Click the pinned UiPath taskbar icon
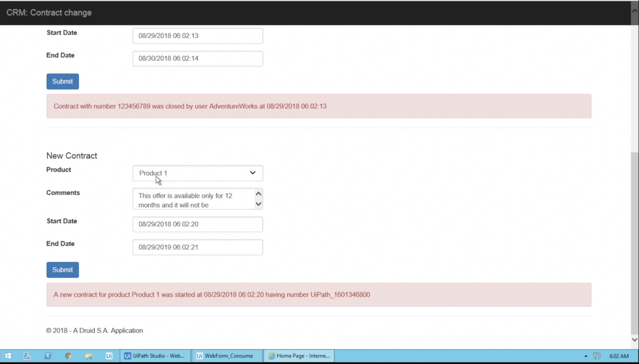Screen dimensions: 639x364 pos(109,355)
